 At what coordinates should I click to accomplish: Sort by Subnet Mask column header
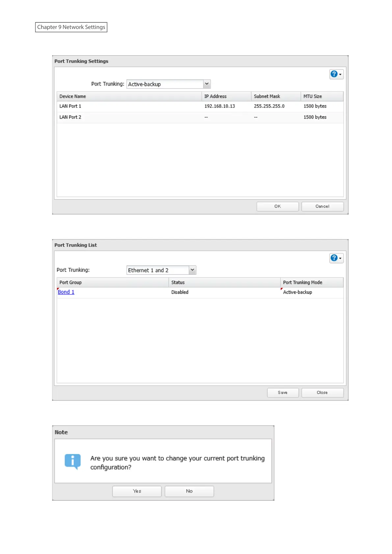pos(276,96)
